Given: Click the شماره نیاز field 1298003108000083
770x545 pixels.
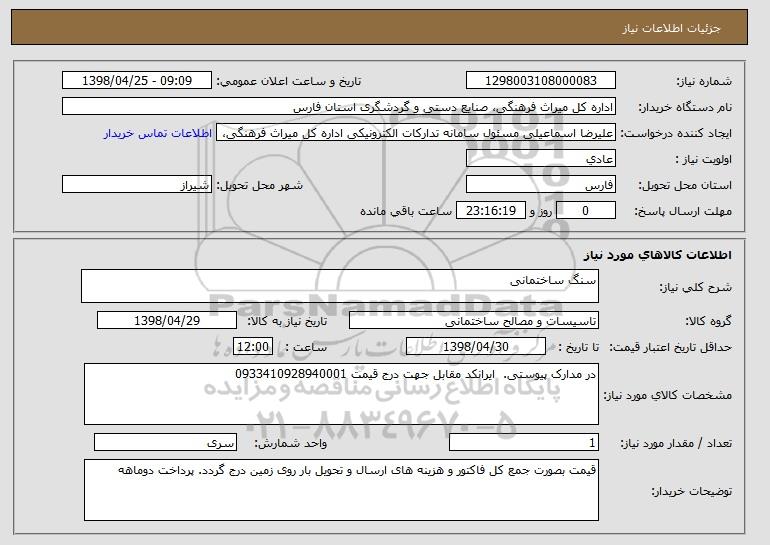Looking at the screenshot, I should click(x=541, y=81).
